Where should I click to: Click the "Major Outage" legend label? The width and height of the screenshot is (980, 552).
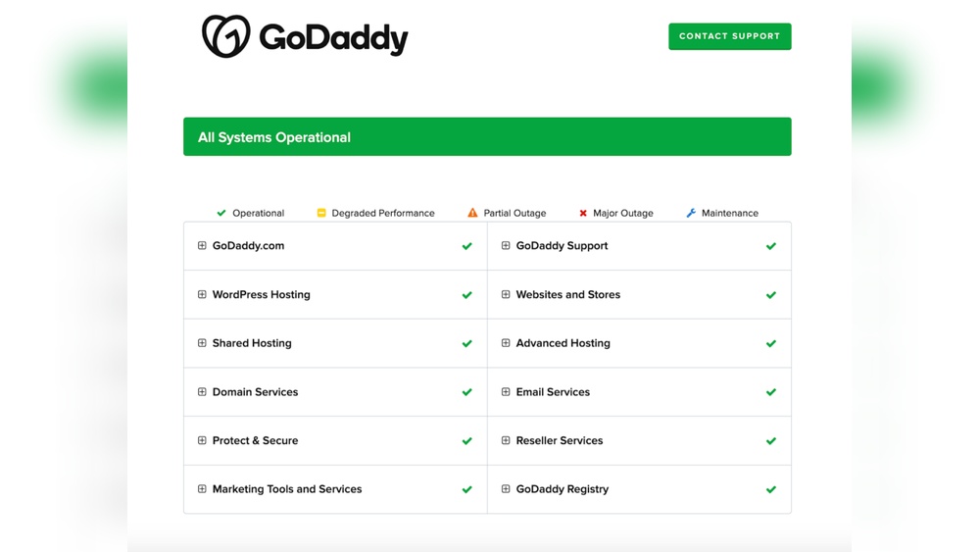623,213
